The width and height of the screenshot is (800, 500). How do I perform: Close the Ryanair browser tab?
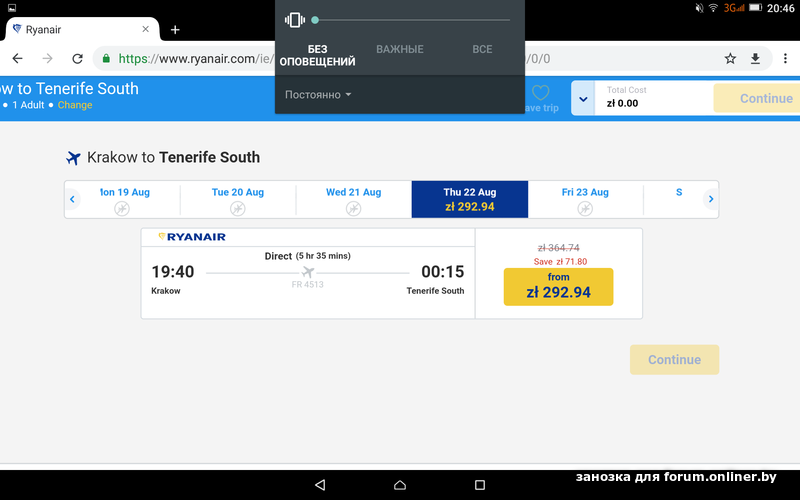point(145,29)
